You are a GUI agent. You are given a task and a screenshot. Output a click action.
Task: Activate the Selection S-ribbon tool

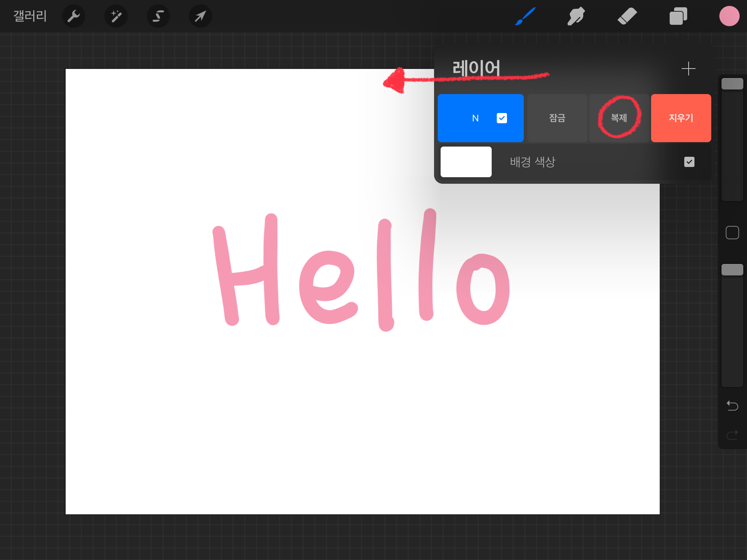tap(158, 16)
